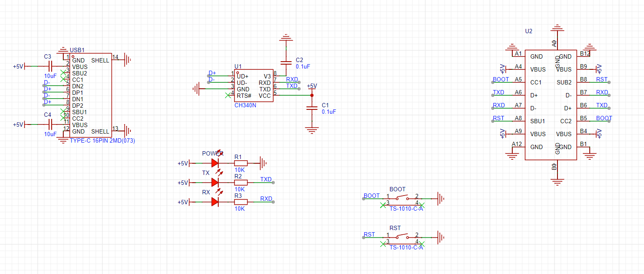Screen dimensions: 644x274
Task: Click the U2 designator label
Action: pyautogui.click(x=529, y=31)
